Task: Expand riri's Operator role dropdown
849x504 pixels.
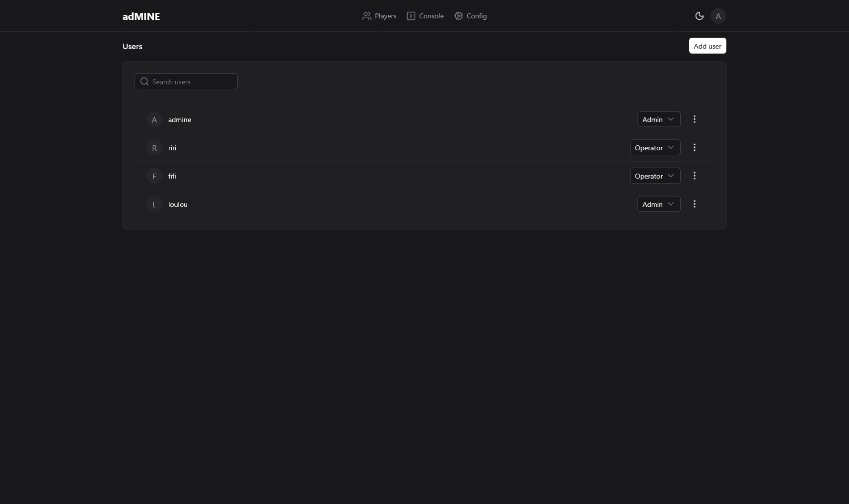Action: (654, 147)
